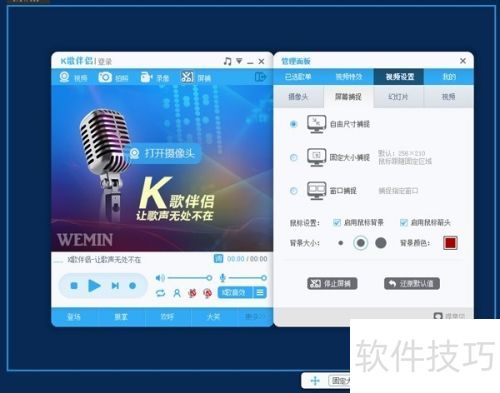Select the 欢呼 cheer effect tab
The image size is (500, 393).
(167, 317)
